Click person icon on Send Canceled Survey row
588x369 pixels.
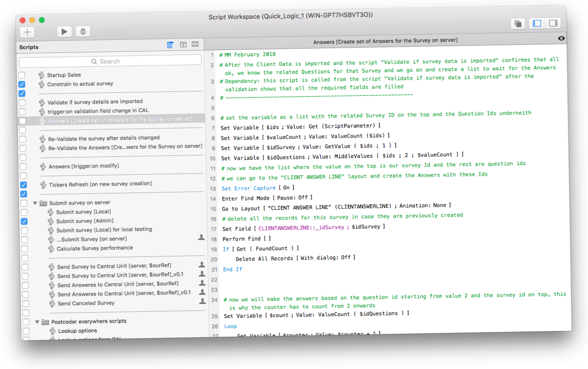pyautogui.click(x=202, y=301)
